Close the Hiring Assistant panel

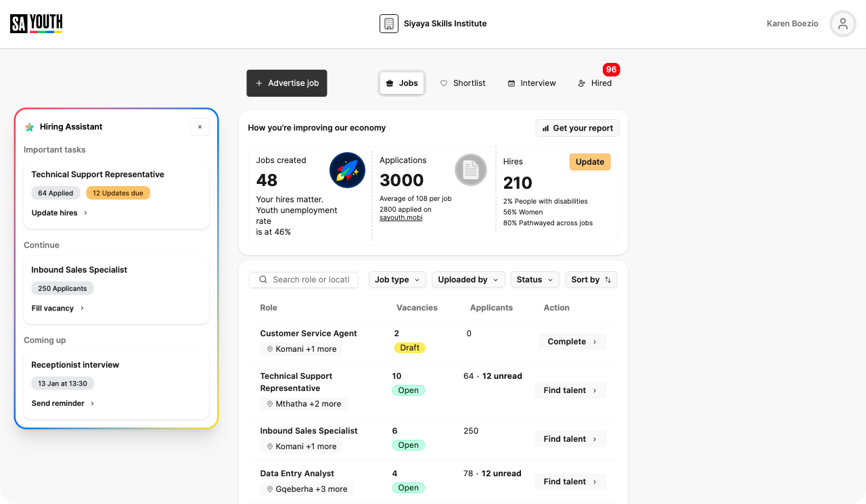[x=200, y=127]
